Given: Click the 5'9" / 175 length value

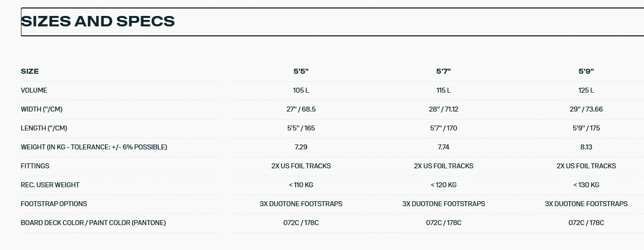Looking at the screenshot, I should [x=586, y=128].
